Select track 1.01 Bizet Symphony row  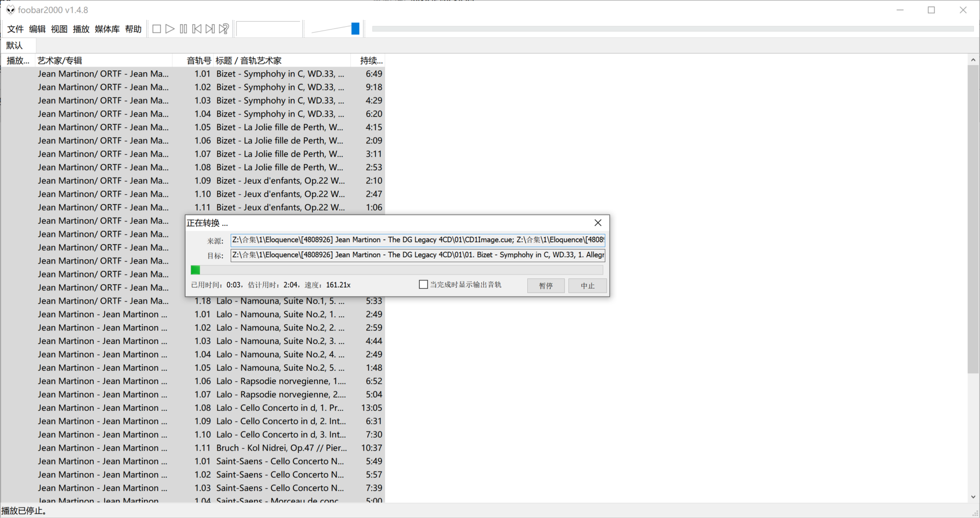[x=193, y=74]
